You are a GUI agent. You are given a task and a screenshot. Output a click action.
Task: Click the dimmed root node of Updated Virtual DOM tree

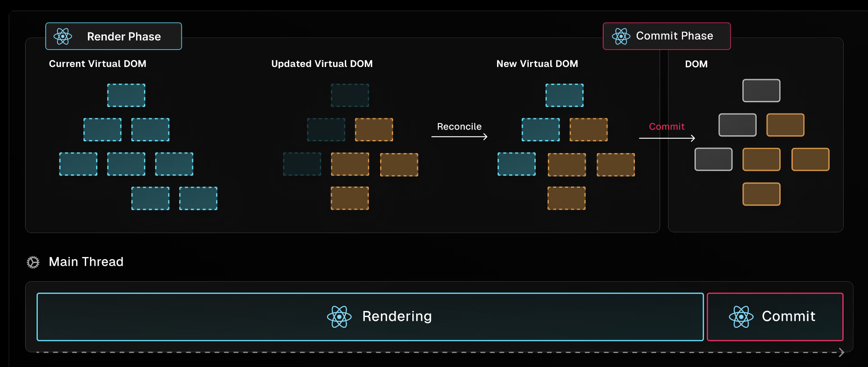coord(350,95)
